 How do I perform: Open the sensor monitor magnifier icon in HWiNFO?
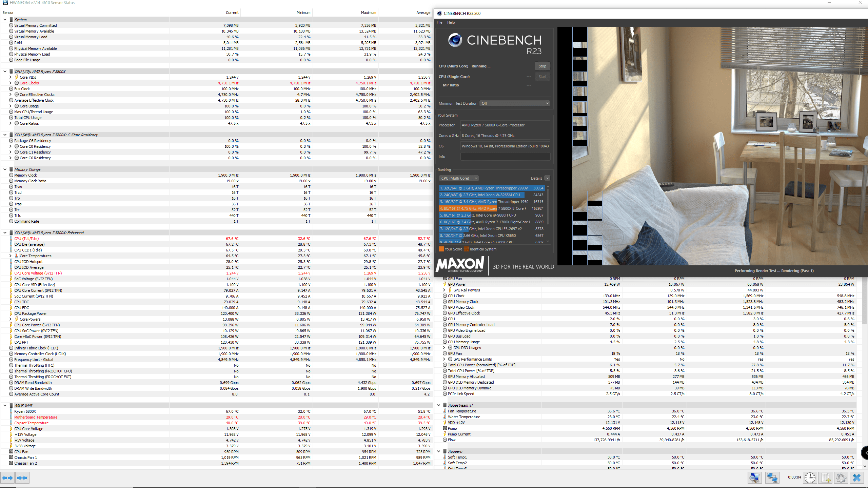pyautogui.click(x=755, y=478)
